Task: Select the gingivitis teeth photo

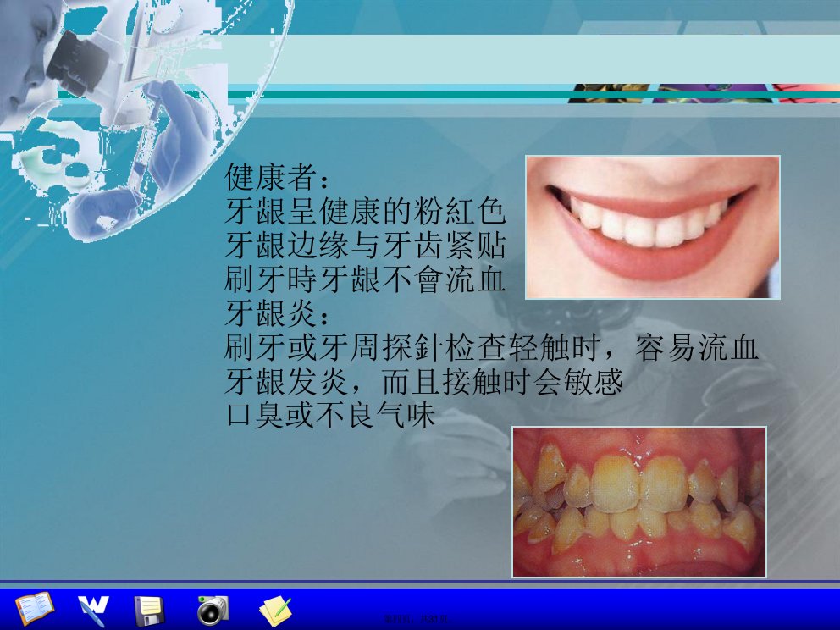Action: pos(639,502)
